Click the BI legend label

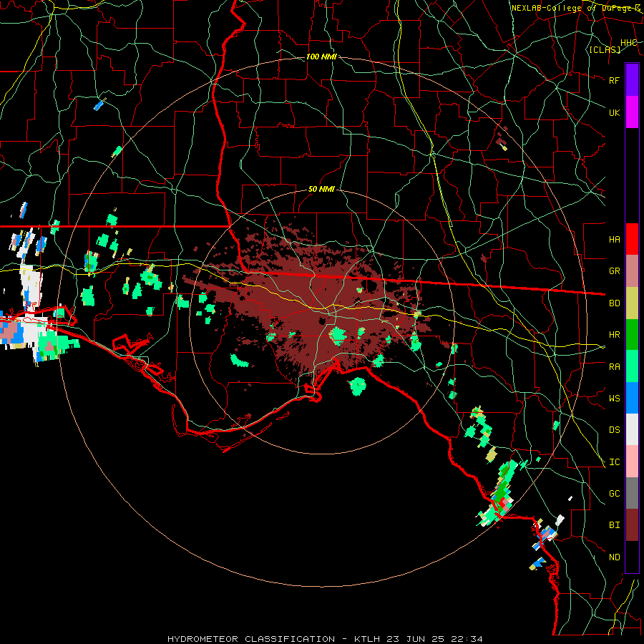click(614, 525)
